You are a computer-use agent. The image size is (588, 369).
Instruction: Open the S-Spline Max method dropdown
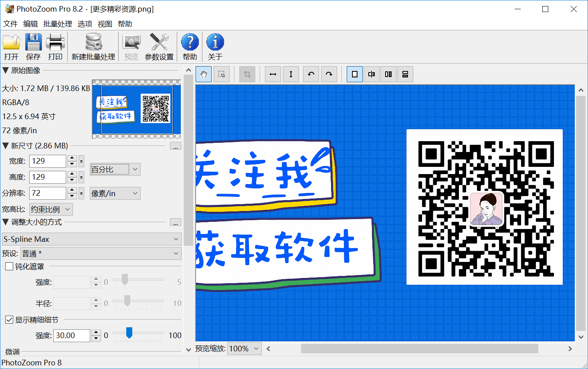pos(91,239)
